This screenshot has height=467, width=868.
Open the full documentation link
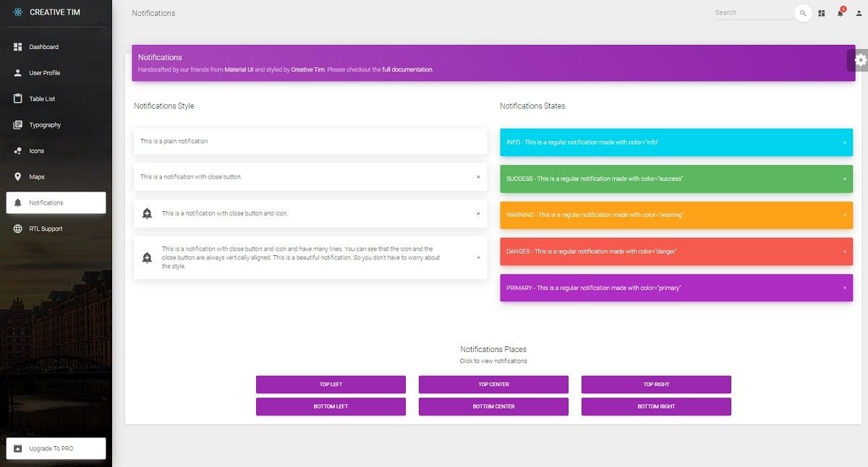(x=407, y=69)
